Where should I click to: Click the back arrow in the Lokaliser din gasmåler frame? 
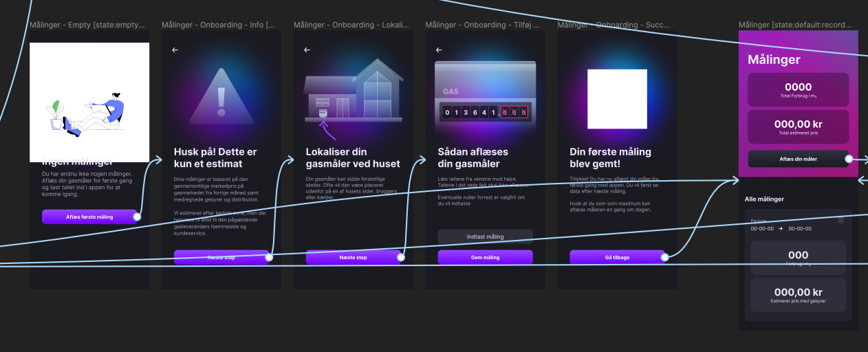(x=307, y=50)
